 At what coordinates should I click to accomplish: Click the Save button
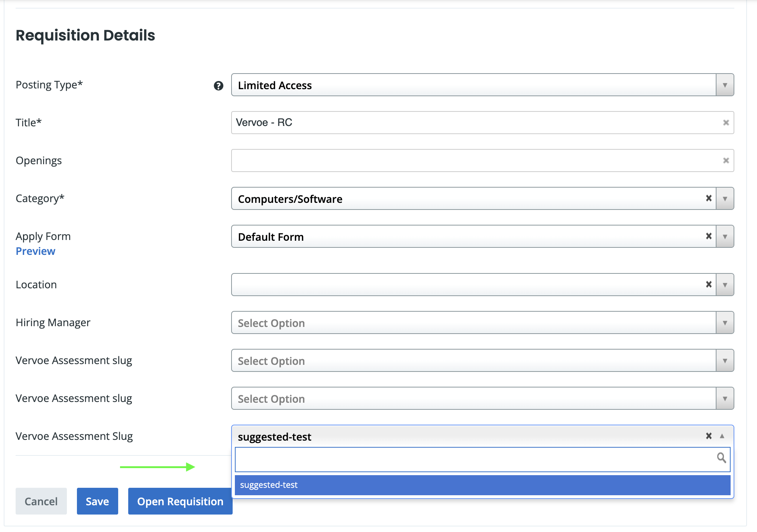pos(97,501)
